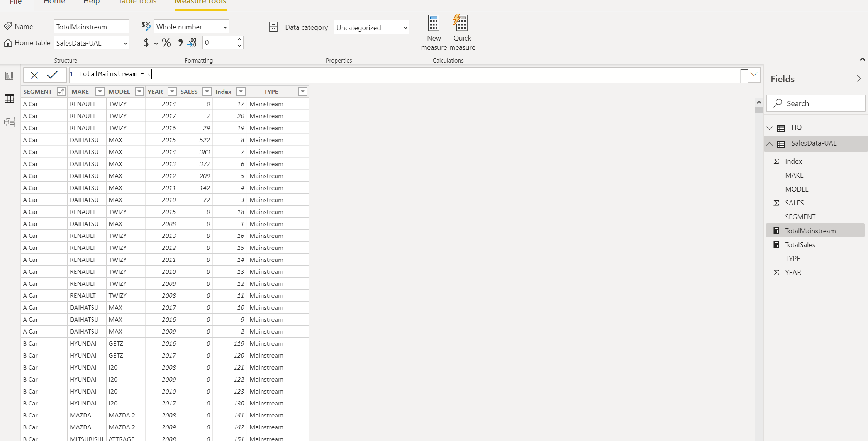Expand the HQ table in Fields
Screen dimensions: 868x441
click(770, 128)
